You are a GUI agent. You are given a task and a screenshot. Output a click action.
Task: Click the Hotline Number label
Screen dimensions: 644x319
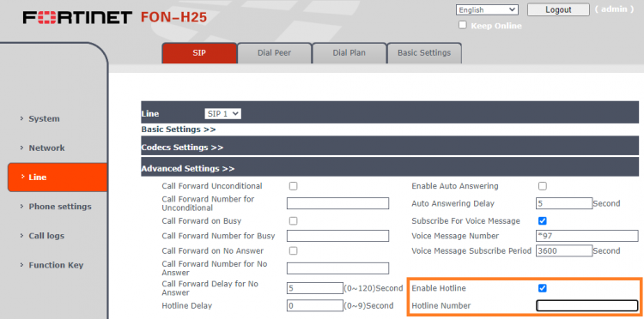[441, 306]
